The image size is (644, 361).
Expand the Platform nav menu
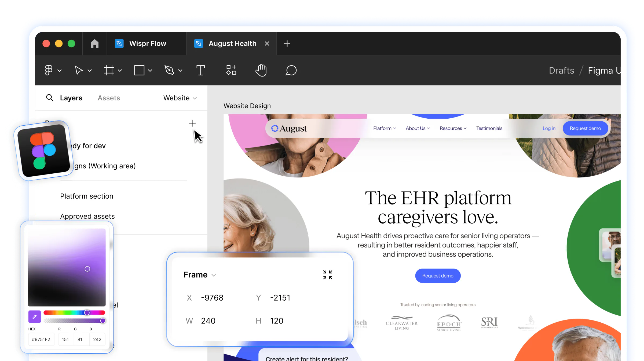(x=385, y=128)
